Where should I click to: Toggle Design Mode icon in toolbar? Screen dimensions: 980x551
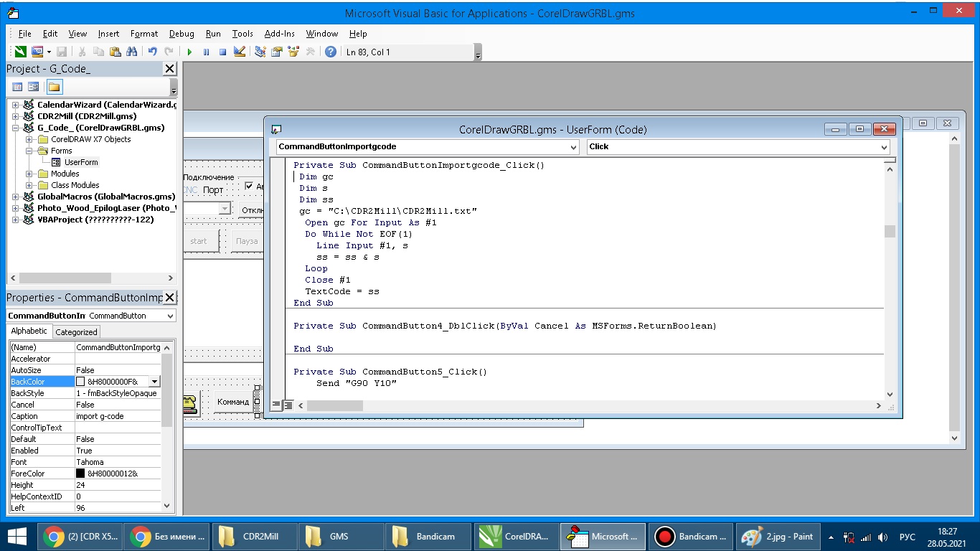[240, 52]
